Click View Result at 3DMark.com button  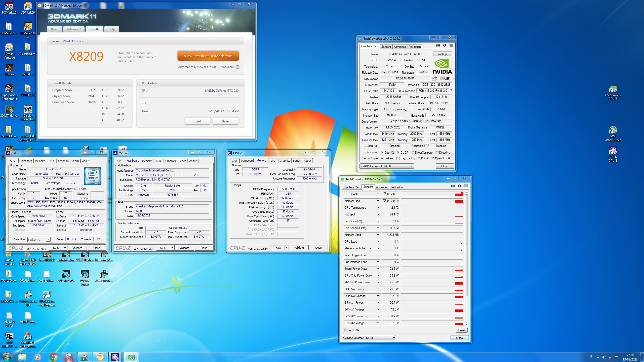[208, 56]
